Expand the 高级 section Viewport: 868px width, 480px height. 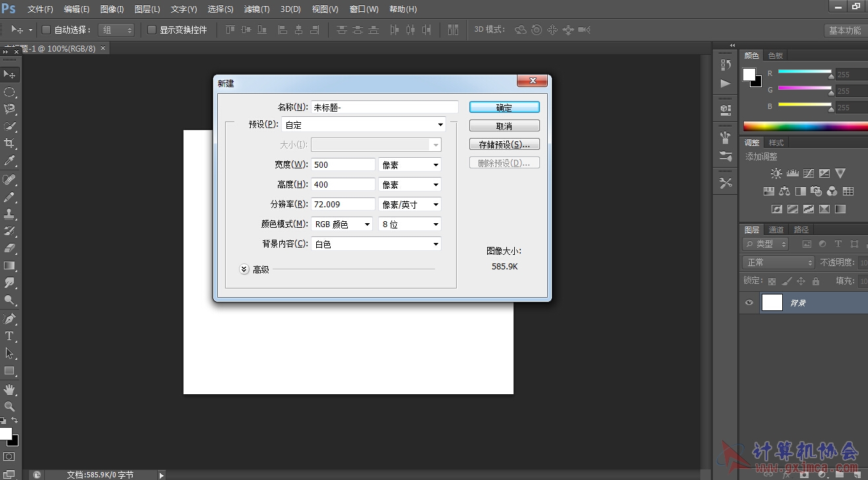(x=244, y=269)
